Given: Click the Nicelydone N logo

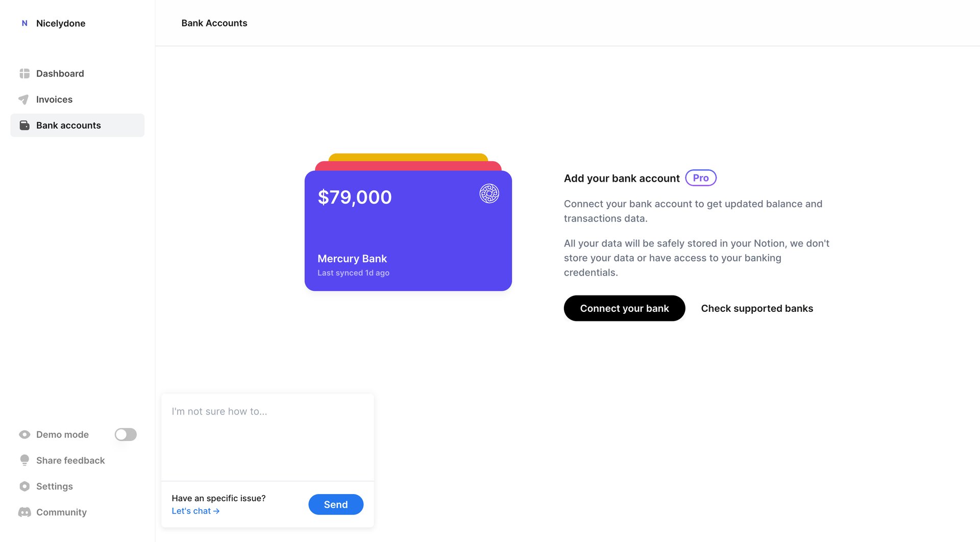Looking at the screenshot, I should pos(24,23).
